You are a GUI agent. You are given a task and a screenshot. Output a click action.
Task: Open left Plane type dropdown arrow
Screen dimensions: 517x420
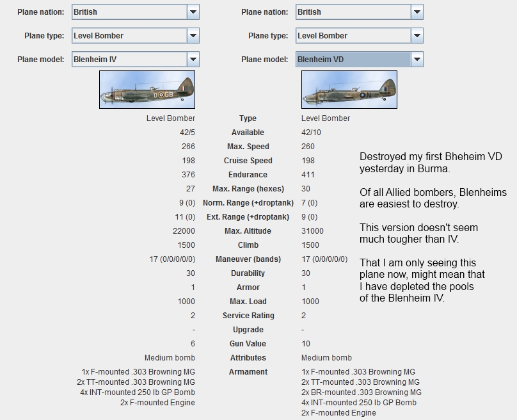point(193,36)
